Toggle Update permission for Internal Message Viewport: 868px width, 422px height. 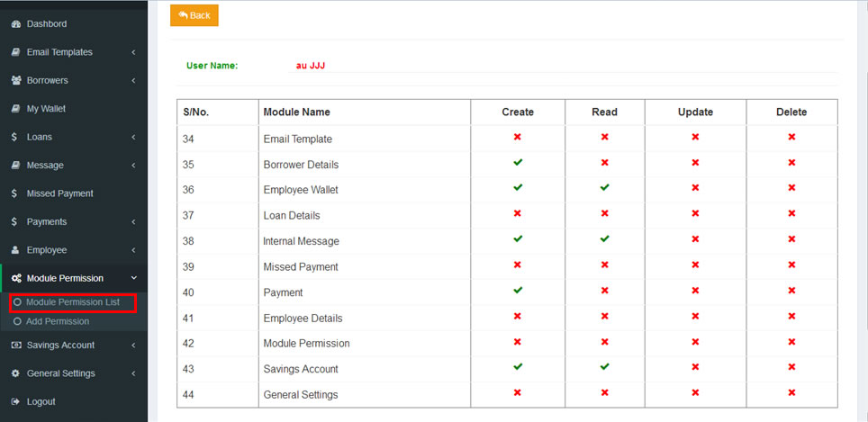pos(695,239)
